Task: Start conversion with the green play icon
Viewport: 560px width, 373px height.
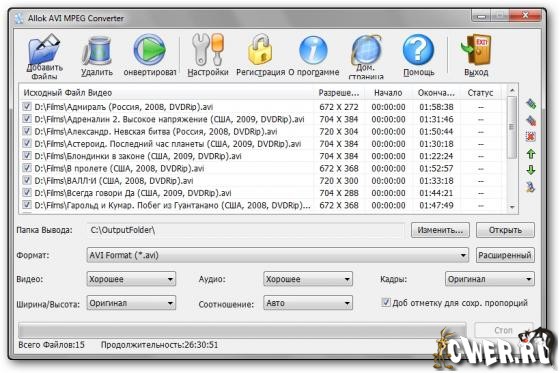Action: pyautogui.click(x=150, y=50)
